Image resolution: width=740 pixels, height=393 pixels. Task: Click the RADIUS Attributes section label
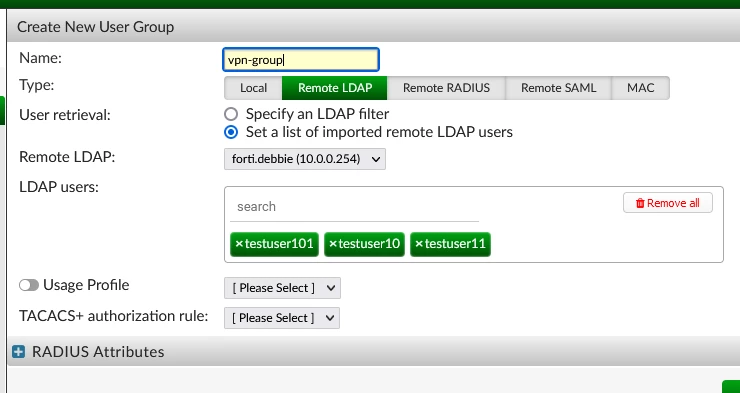(98, 352)
